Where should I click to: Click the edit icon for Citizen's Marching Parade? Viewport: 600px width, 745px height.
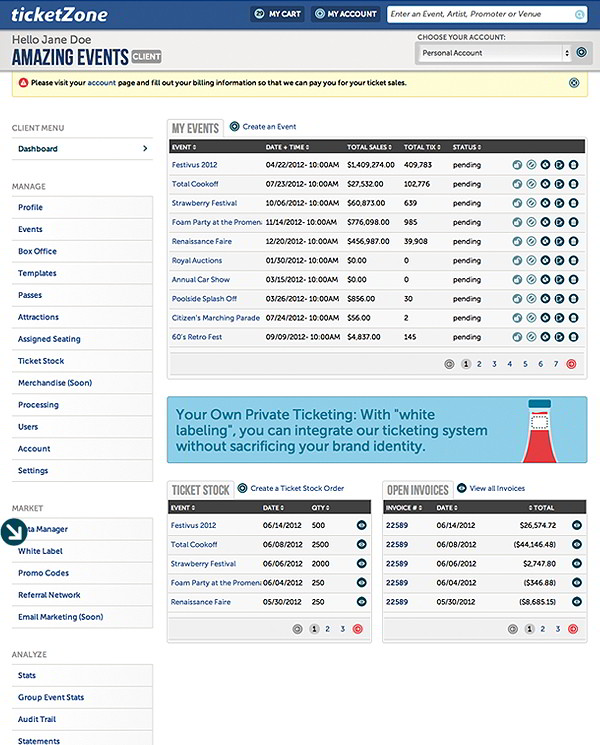click(x=559, y=318)
